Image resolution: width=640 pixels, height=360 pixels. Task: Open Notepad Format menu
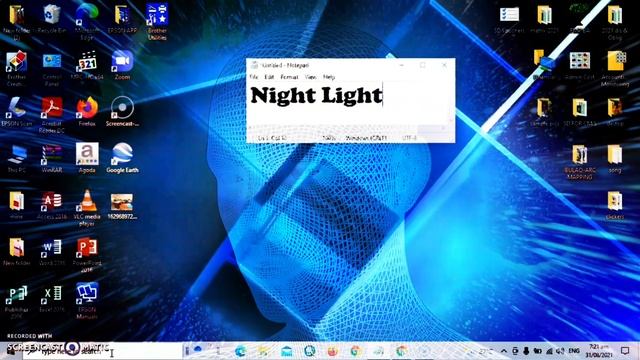tap(289, 77)
